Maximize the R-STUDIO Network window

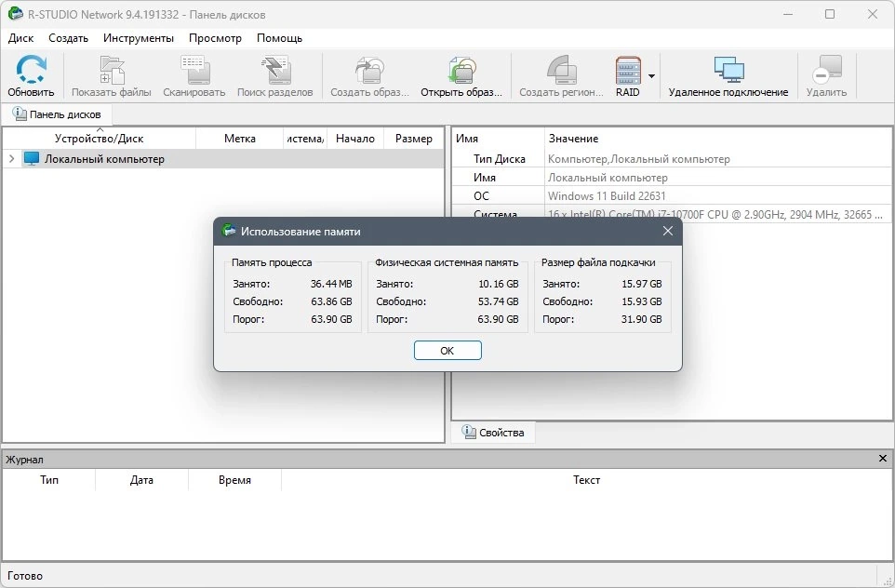tap(830, 14)
